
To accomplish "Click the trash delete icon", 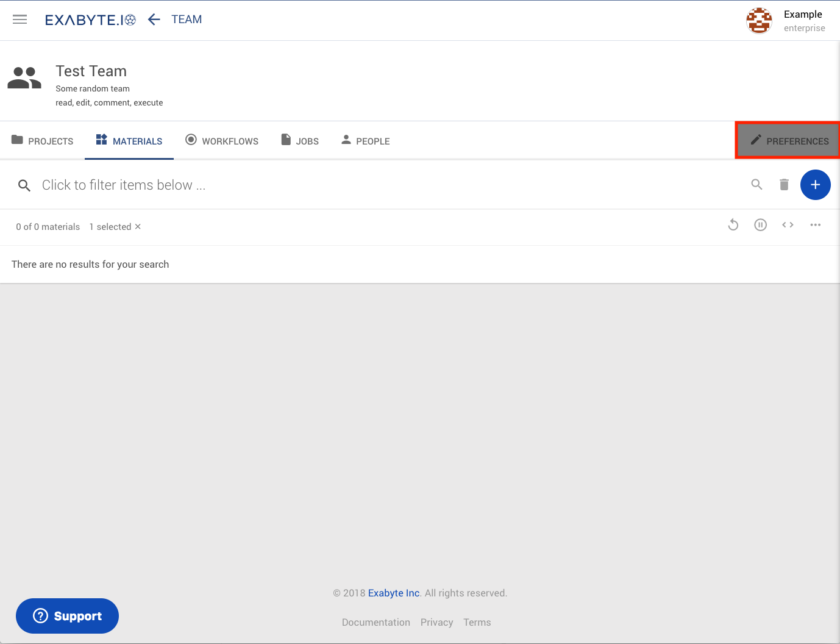I will tap(784, 185).
